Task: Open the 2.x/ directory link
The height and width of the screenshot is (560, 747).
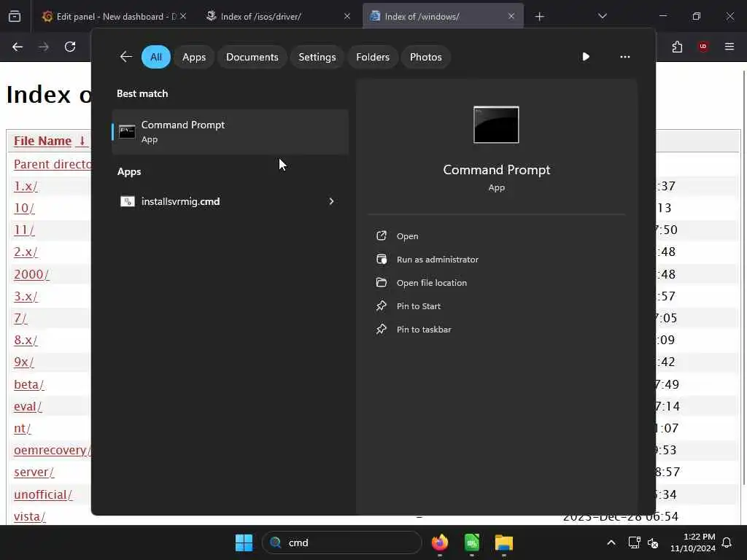Action: pos(26,252)
